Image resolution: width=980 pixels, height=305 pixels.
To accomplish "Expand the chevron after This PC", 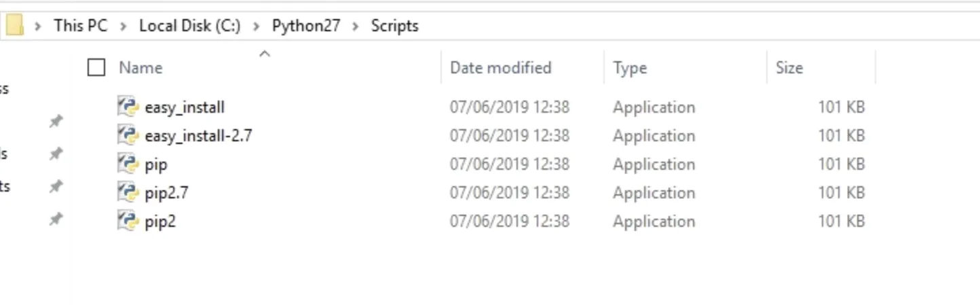I will tap(123, 26).
